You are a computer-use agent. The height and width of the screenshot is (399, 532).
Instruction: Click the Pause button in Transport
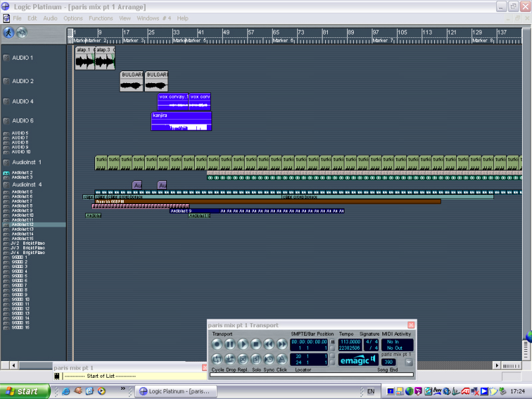point(229,344)
